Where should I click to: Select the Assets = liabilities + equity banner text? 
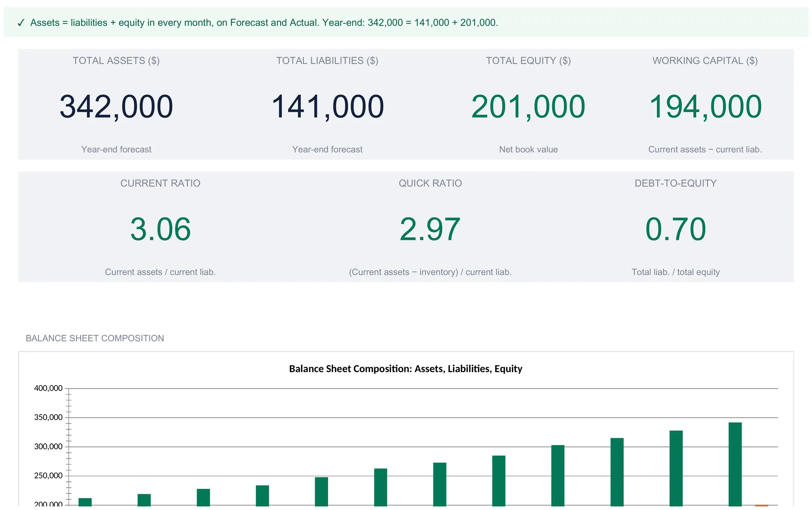click(264, 23)
